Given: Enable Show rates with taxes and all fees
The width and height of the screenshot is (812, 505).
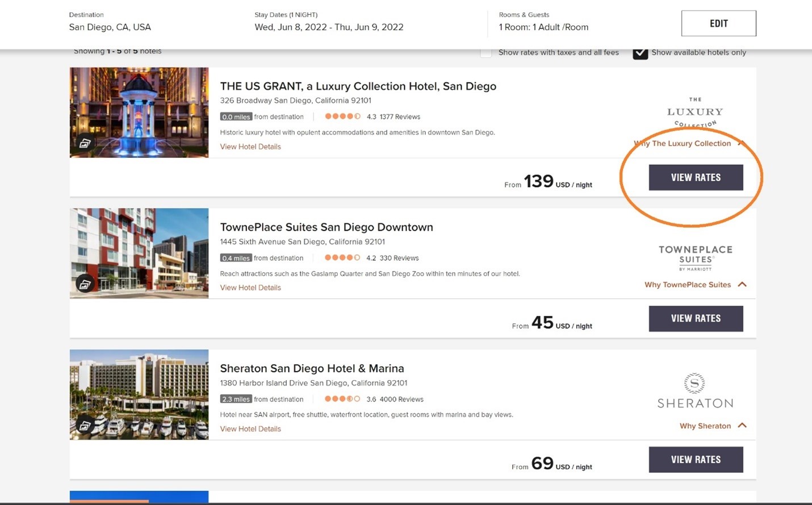Looking at the screenshot, I should 486,53.
